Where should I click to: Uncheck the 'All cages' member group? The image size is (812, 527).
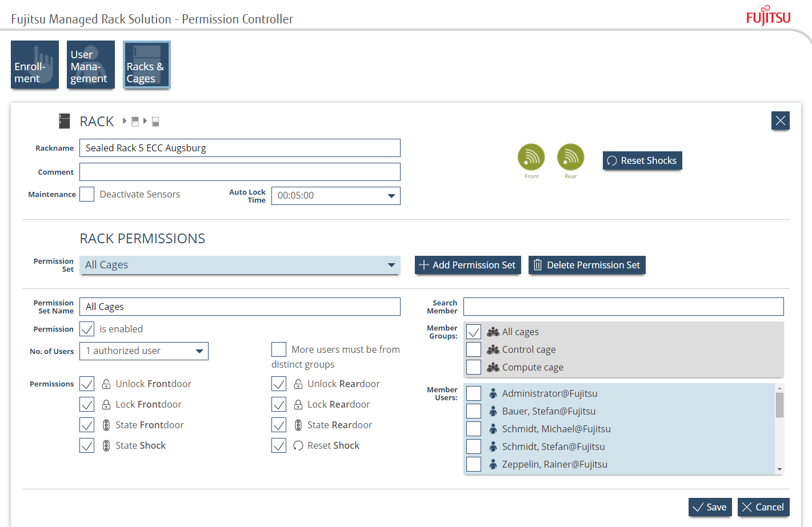tap(474, 332)
